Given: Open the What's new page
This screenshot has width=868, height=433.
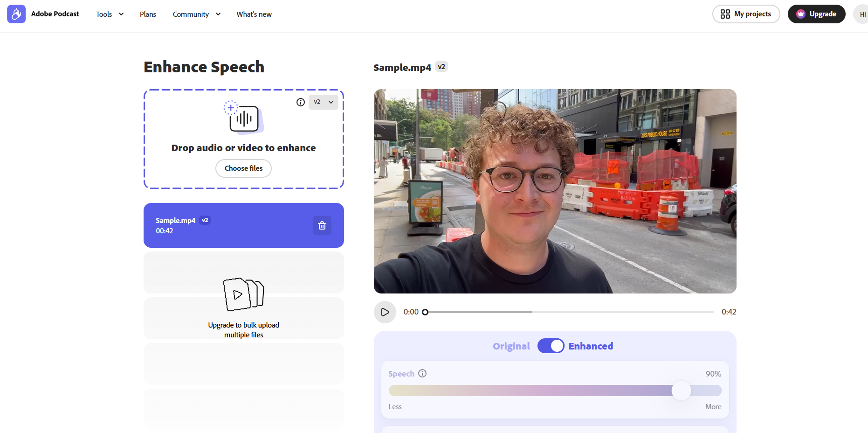Looking at the screenshot, I should (x=254, y=14).
